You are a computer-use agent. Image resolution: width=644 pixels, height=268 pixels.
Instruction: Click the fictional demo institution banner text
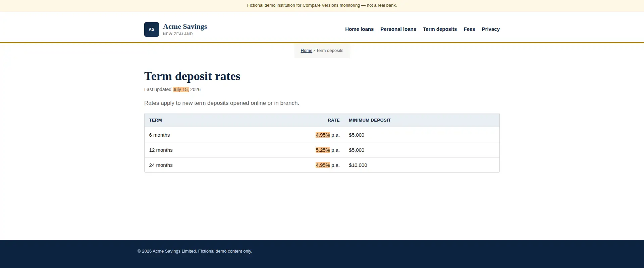[322, 5]
